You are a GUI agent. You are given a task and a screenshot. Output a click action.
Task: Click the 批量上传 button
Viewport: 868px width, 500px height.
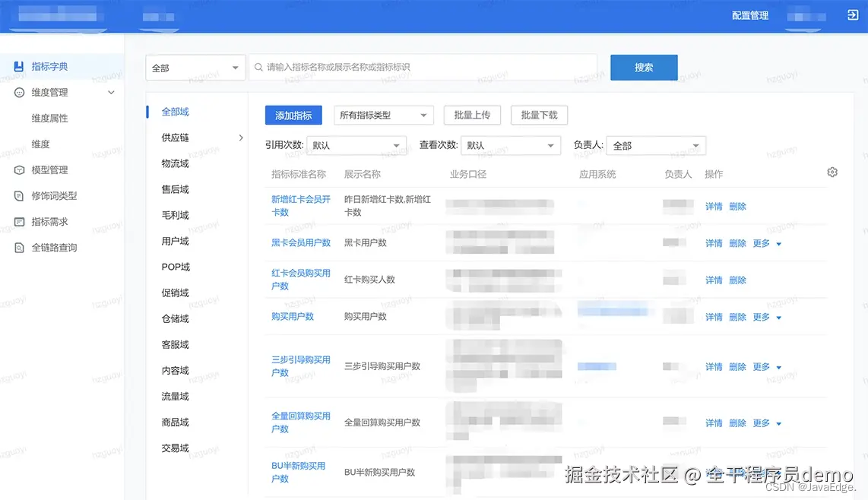pyautogui.click(x=472, y=116)
